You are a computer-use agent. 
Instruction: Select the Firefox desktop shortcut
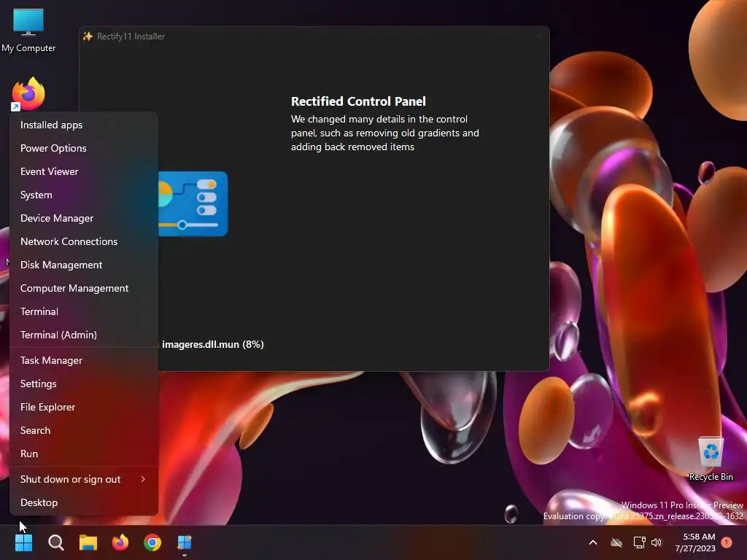pyautogui.click(x=28, y=94)
